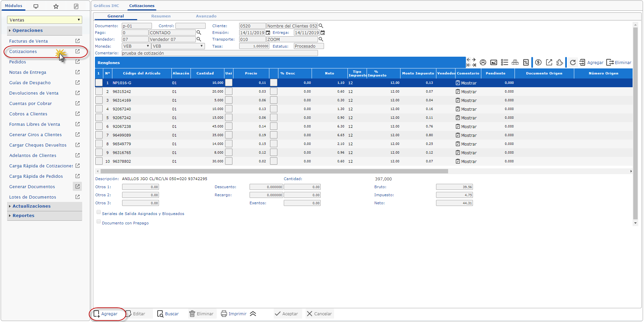This screenshot has width=644, height=322.
Task: Click the search magnifier next to Cliente name
Action: 321,26
